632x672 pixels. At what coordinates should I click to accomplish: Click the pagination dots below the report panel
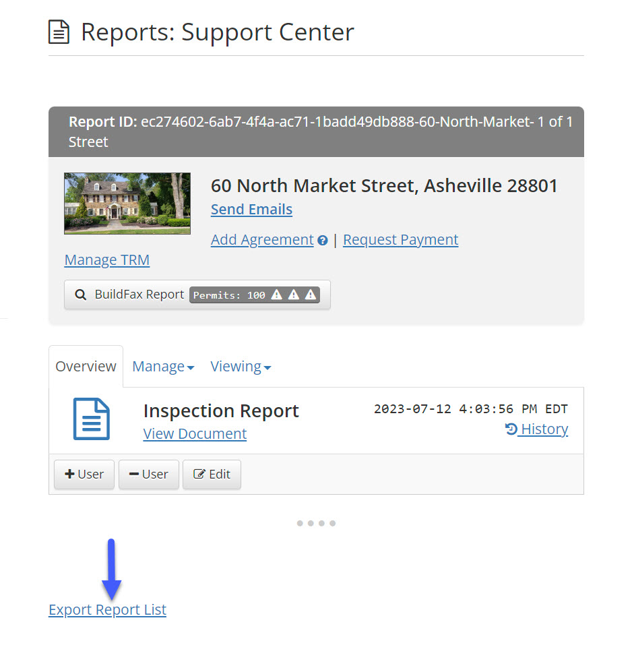click(x=316, y=523)
